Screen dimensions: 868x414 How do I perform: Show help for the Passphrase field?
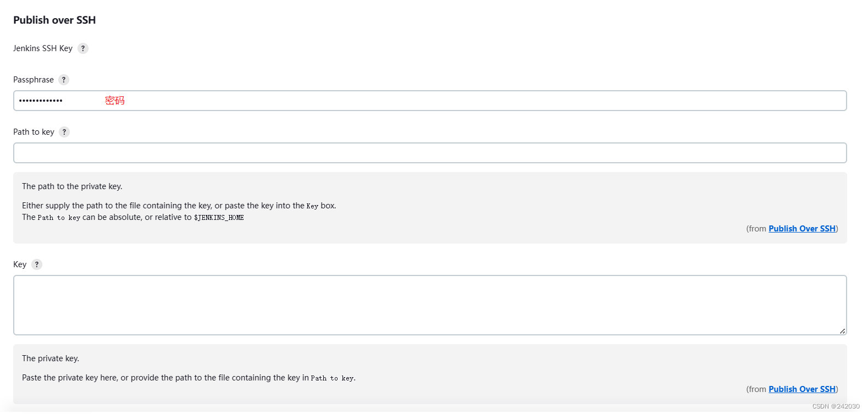tap(64, 80)
